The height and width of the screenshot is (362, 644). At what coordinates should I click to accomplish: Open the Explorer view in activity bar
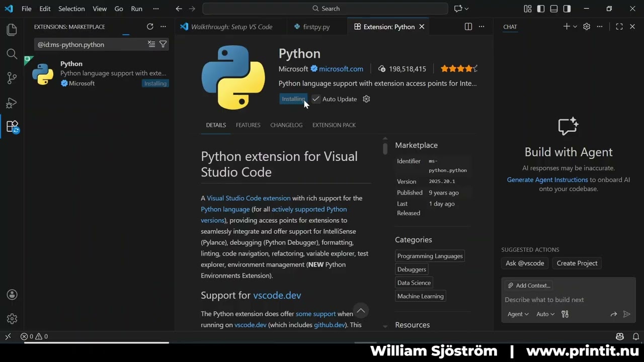coord(12,30)
